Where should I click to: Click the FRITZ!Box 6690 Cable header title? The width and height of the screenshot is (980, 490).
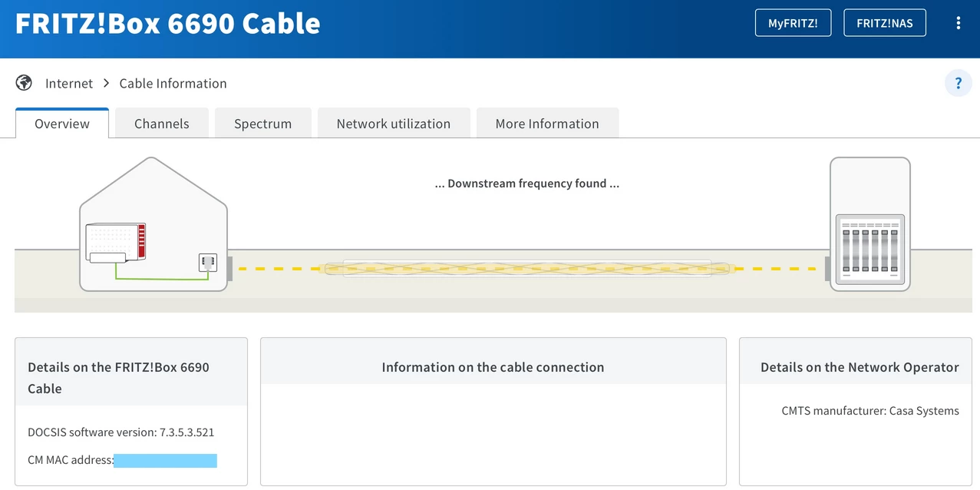(167, 23)
